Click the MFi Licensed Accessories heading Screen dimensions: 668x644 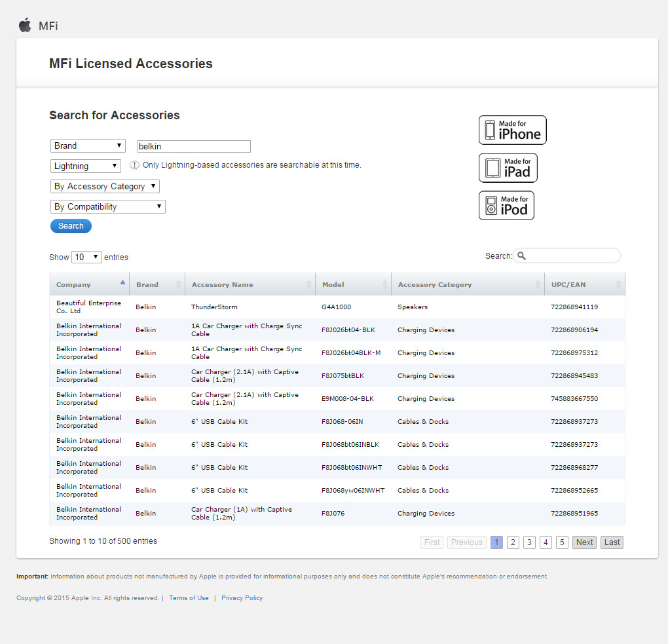(131, 64)
